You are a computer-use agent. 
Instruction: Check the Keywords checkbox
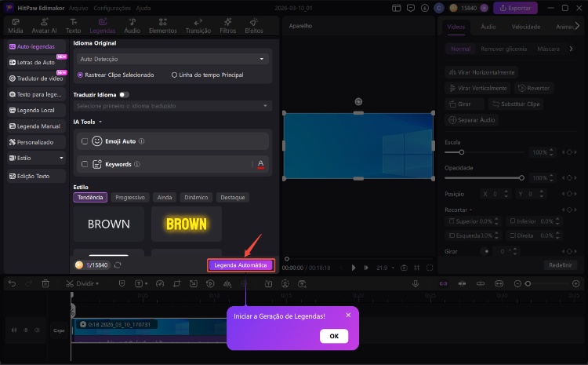click(x=84, y=164)
